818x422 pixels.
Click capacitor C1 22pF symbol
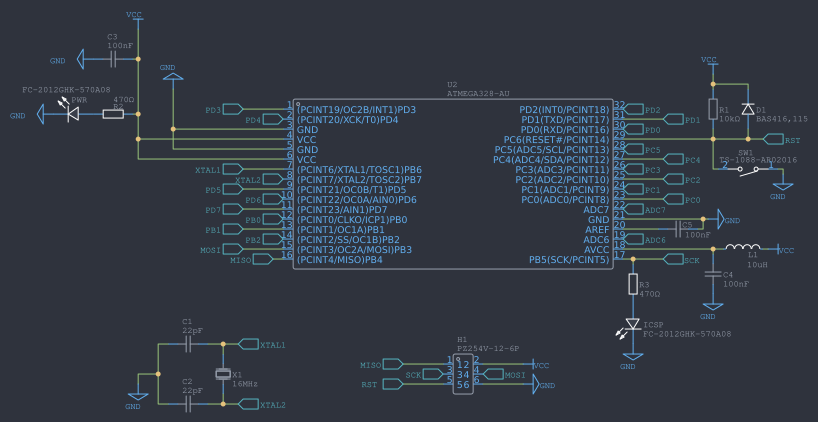pyautogui.click(x=188, y=343)
